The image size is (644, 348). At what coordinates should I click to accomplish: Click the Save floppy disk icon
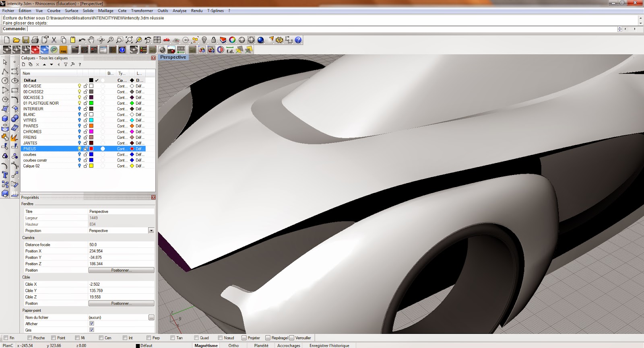(x=26, y=40)
